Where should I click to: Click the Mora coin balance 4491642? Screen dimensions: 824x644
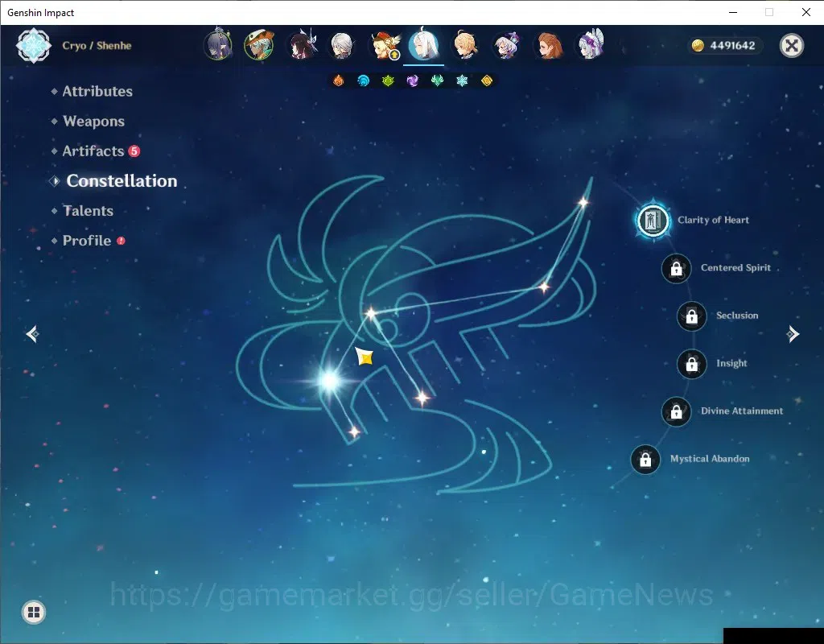click(726, 46)
